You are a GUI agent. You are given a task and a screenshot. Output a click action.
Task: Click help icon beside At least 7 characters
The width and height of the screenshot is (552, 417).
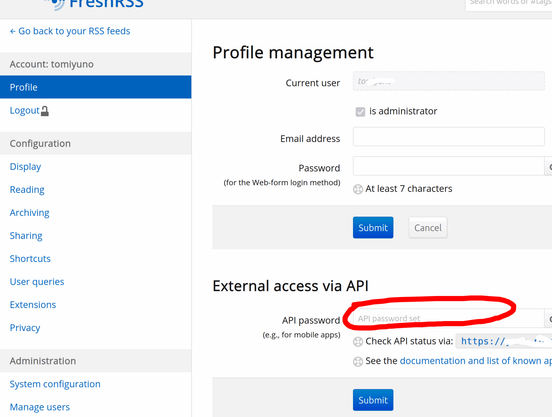pyautogui.click(x=358, y=189)
